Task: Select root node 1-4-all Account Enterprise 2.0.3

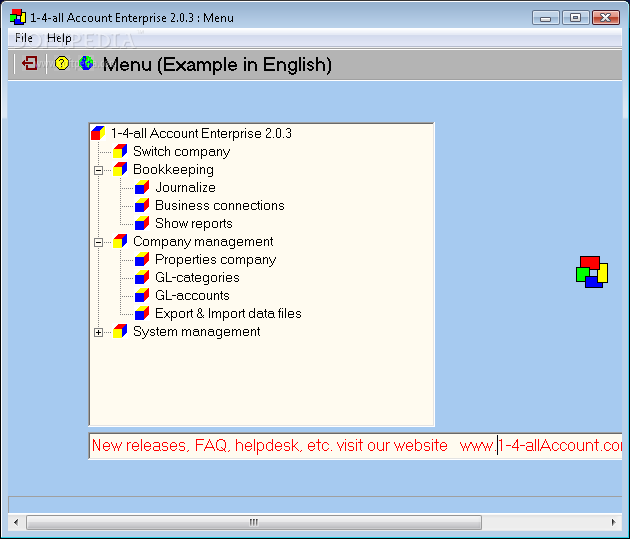Action: pyautogui.click(x=201, y=133)
